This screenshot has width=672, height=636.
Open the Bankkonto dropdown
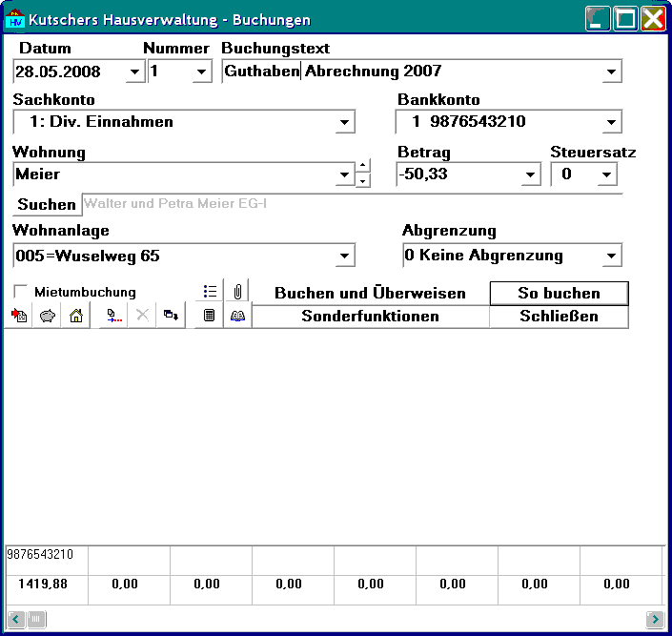612,122
